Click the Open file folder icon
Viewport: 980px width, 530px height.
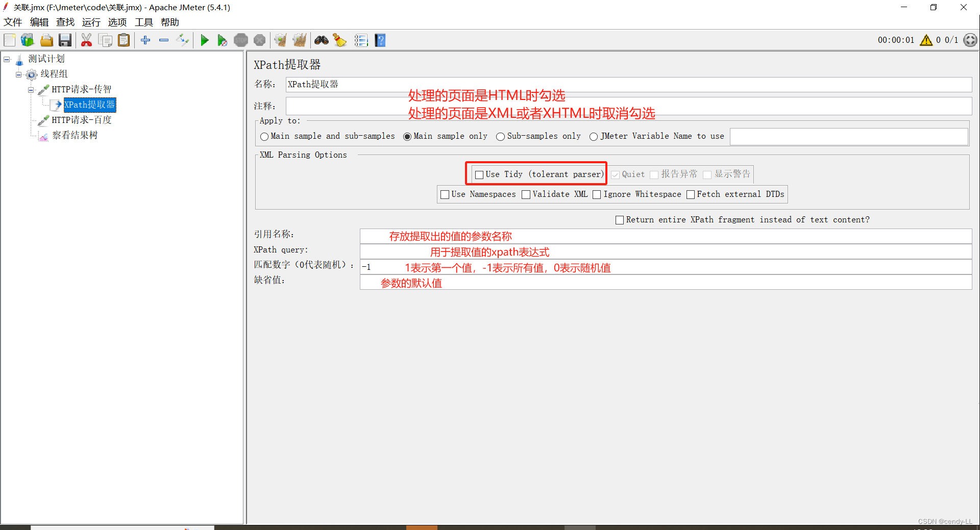click(x=46, y=40)
